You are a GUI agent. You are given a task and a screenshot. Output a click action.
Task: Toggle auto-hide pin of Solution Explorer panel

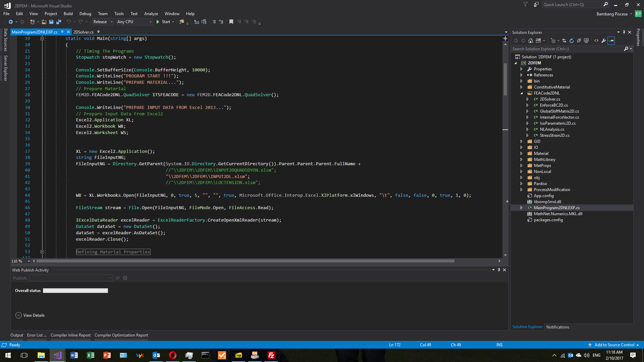tap(624, 32)
